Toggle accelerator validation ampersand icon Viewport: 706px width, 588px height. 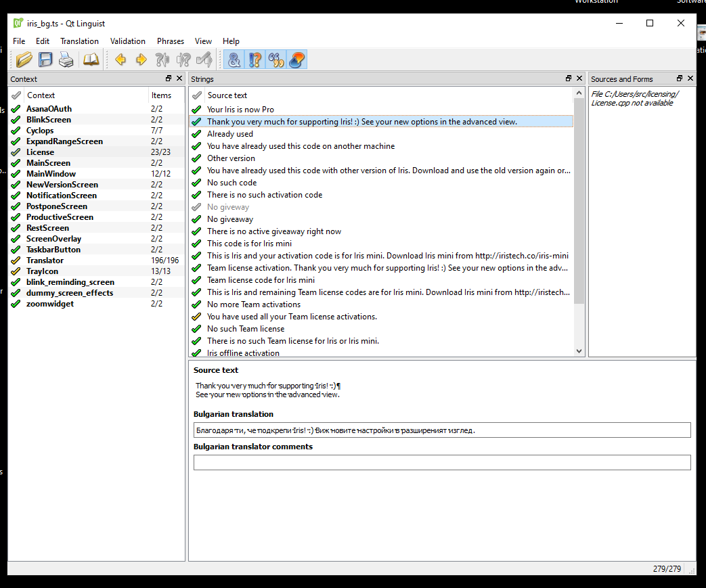[x=234, y=60]
